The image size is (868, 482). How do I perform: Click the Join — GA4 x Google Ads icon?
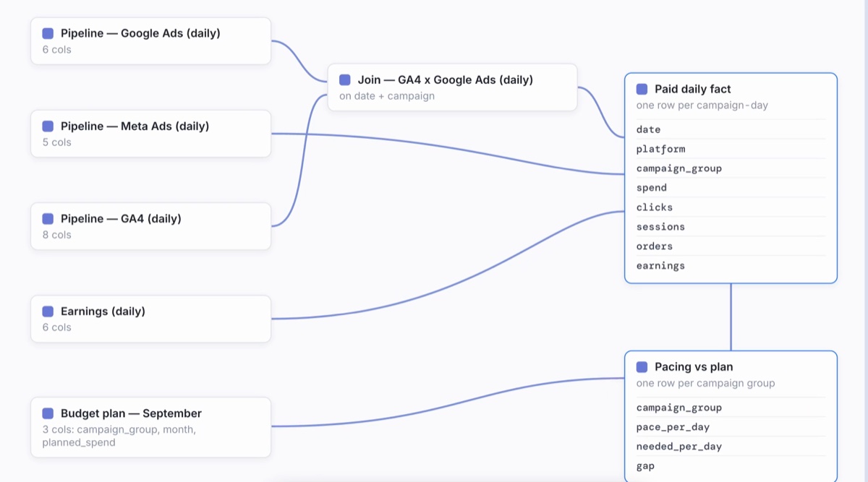[345, 79]
